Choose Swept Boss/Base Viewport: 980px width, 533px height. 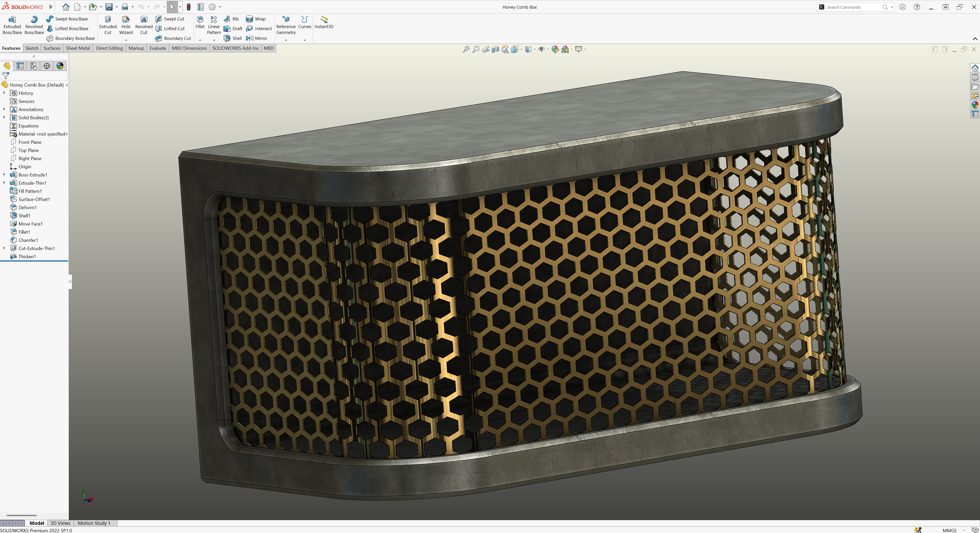67,19
